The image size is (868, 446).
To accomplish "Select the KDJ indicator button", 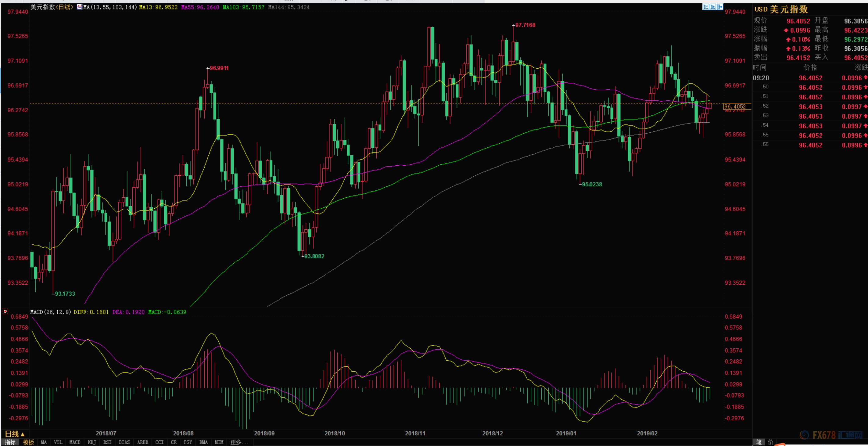I will [x=92, y=442].
